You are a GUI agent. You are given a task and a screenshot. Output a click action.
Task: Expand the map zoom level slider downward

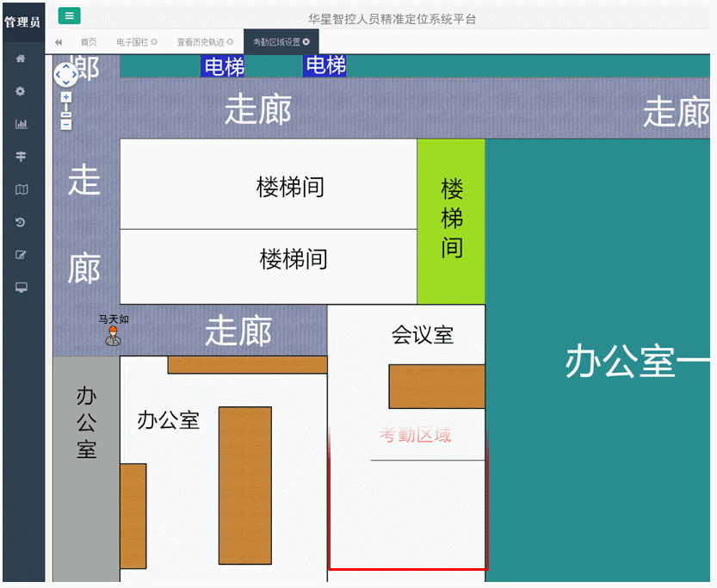tap(65, 125)
